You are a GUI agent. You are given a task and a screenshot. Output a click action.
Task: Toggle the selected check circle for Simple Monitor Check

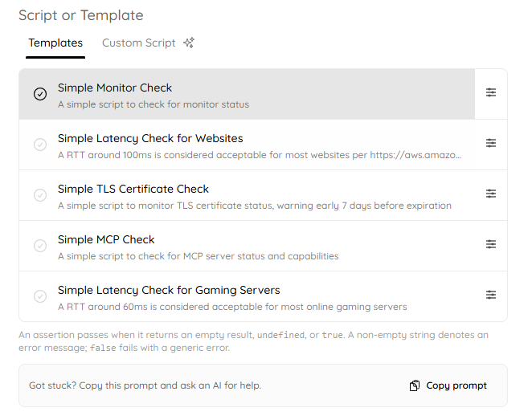[40, 94]
